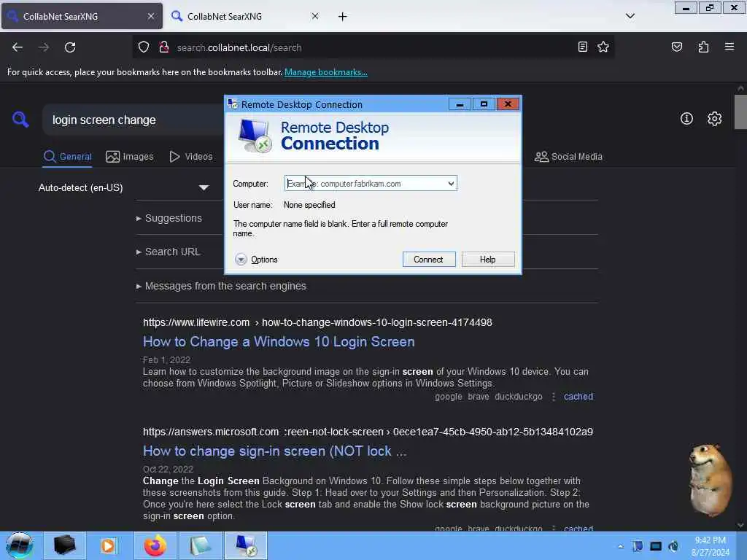Open the notepad-style taskbar app icon

point(200,545)
